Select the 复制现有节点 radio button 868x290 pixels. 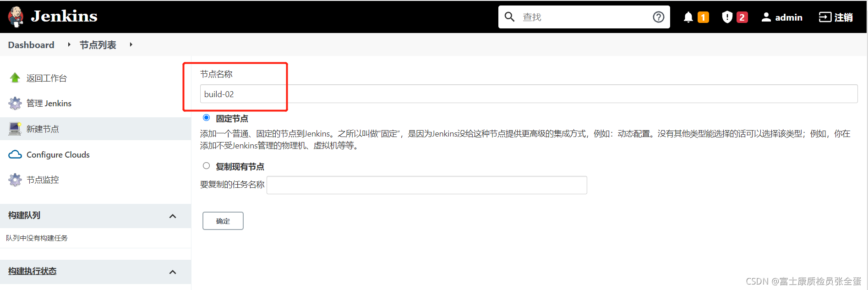click(207, 166)
